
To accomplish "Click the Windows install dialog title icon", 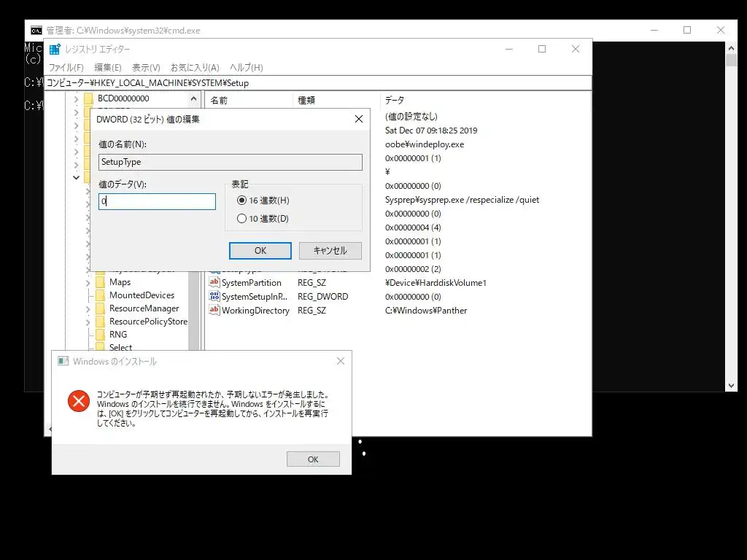I will 63,361.
